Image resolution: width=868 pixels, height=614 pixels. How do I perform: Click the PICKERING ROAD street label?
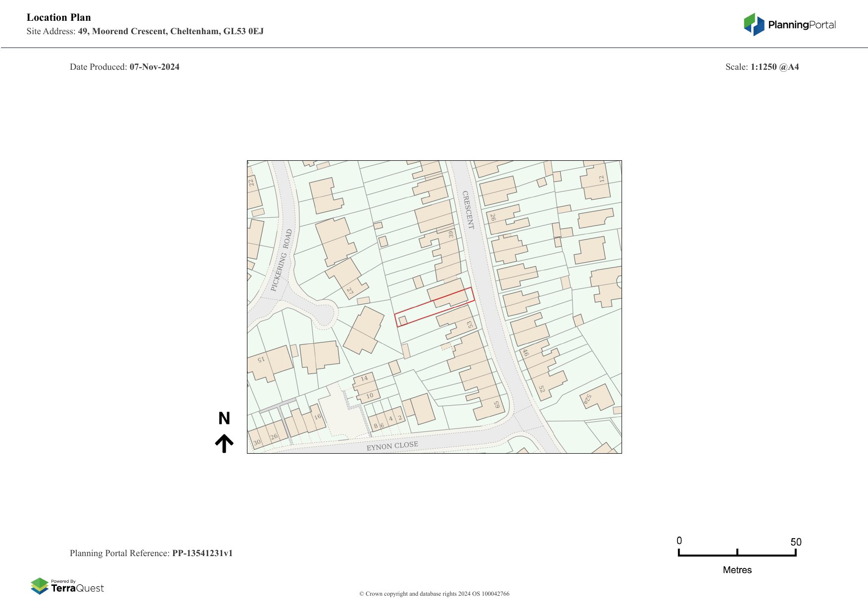point(282,260)
